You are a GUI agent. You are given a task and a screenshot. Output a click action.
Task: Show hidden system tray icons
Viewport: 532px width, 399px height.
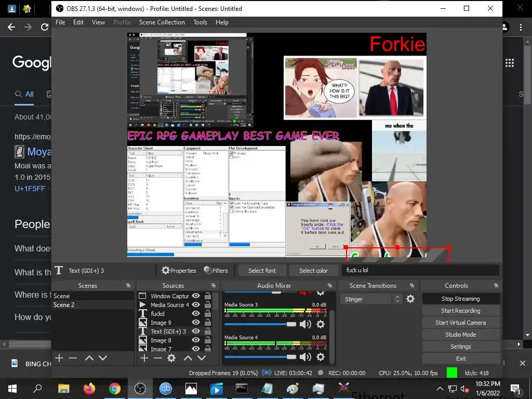point(440,389)
